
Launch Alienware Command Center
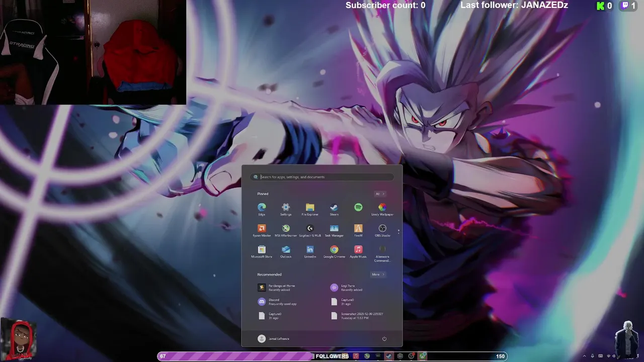pyautogui.click(x=382, y=253)
